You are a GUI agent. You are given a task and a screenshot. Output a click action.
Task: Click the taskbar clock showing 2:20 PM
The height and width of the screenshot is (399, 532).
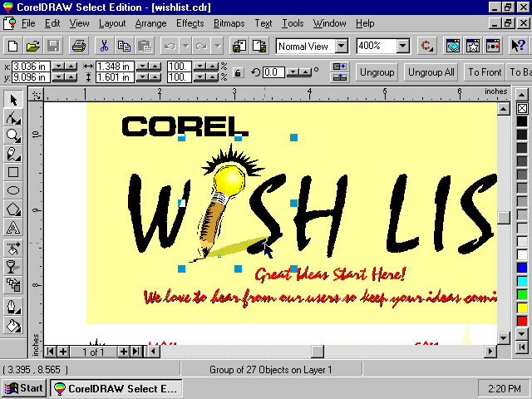pyautogui.click(x=504, y=388)
